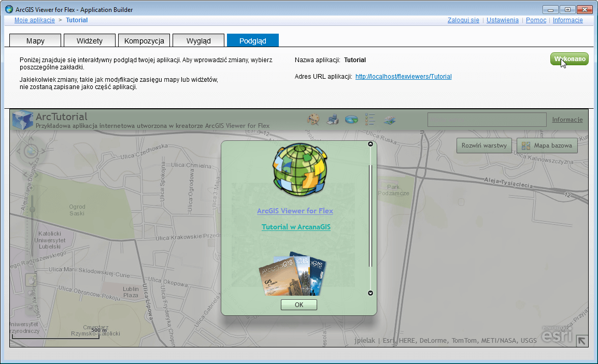The height and width of the screenshot is (364, 598).
Task: Click the Tutorial breadcrumb text
Action: point(77,20)
